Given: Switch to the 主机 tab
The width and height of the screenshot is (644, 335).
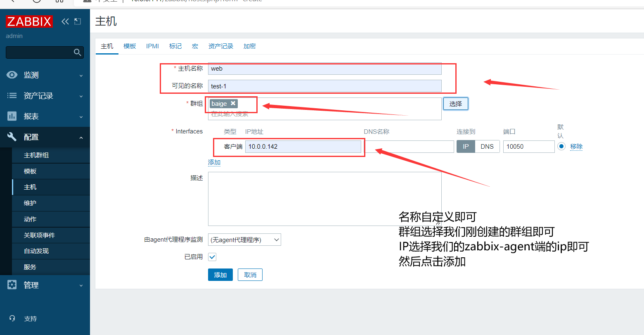Looking at the screenshot, I should click(107, 46).
